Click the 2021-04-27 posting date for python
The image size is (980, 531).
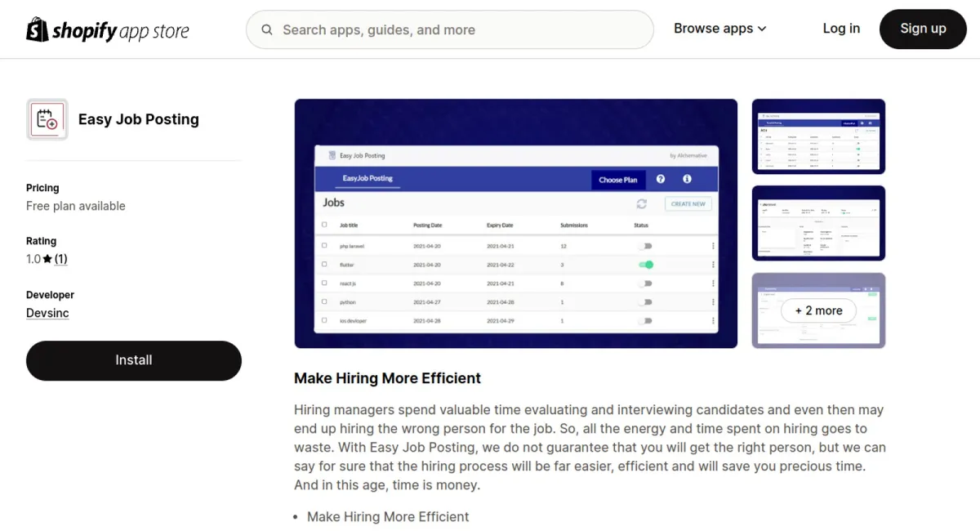(426, 302)
